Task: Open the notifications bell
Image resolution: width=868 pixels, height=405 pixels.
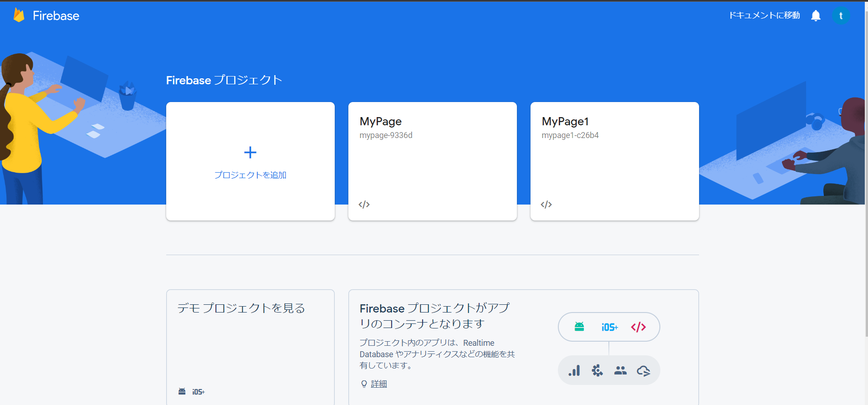Action: pos(816,15)
